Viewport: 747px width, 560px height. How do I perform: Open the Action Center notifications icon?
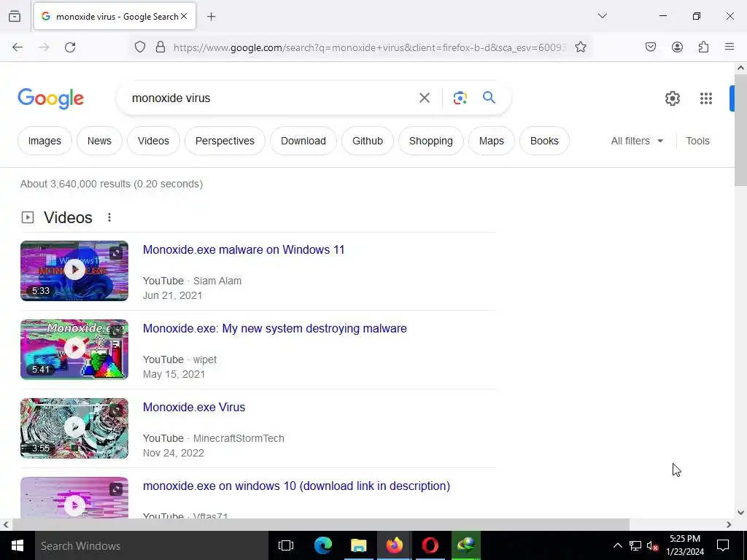tap(723, 545)
